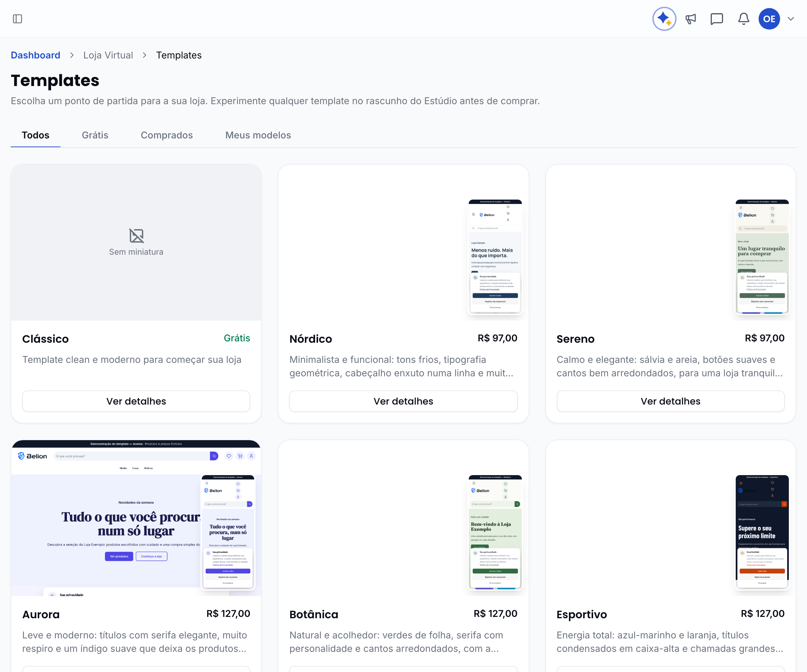Click the R$ 97,00 price on Sereno

764,338
